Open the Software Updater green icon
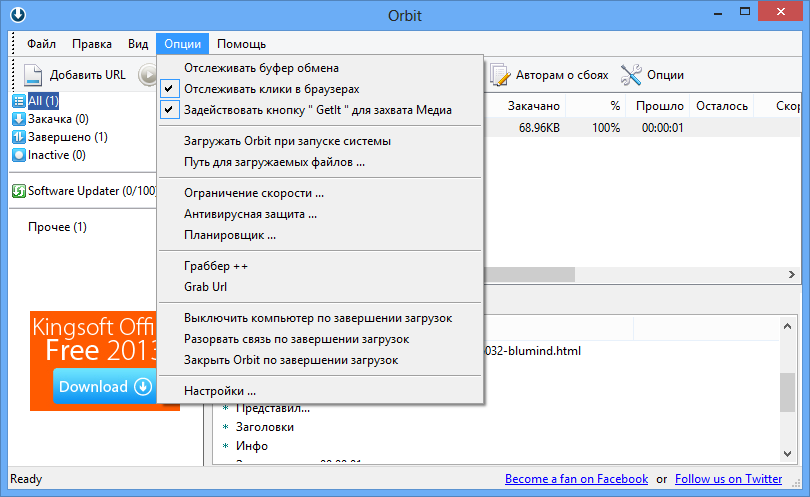This screenshot has width=810, height=497. [x=19, y=191]
